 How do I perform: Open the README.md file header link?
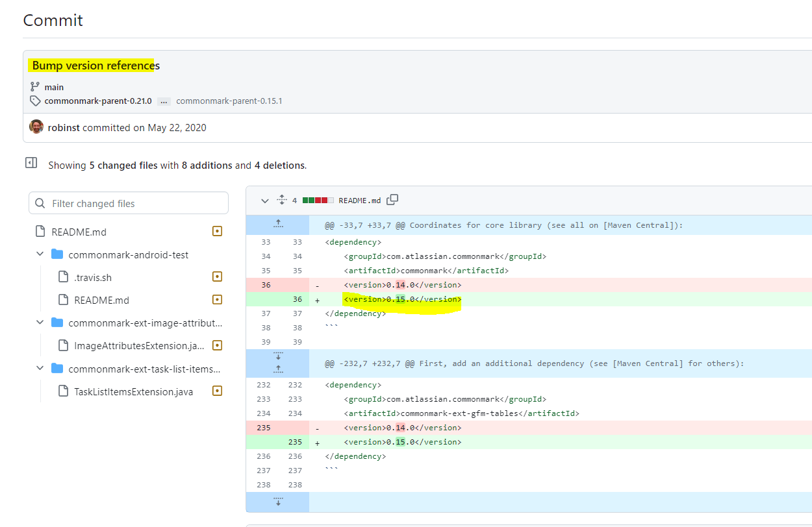click(x=359, y=201)
